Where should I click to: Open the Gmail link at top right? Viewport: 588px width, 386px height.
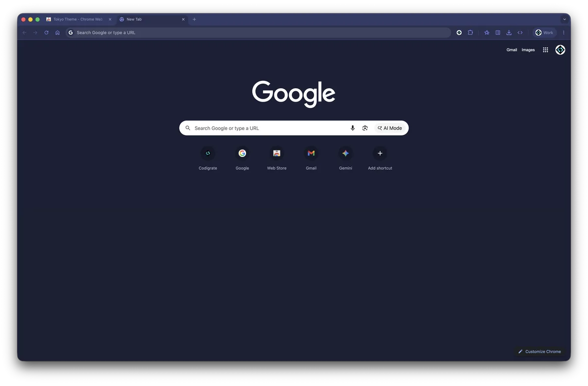pyautogui.click(x=512, y=50)
